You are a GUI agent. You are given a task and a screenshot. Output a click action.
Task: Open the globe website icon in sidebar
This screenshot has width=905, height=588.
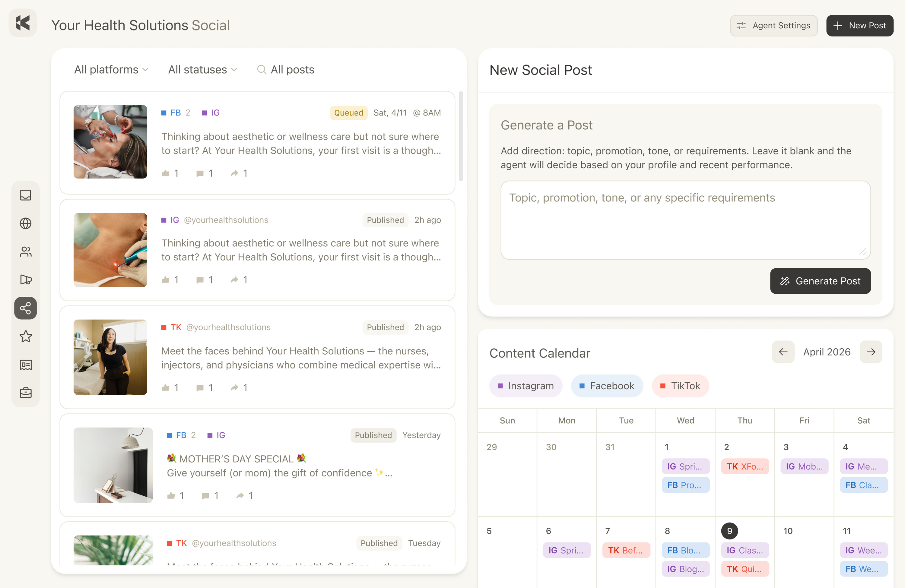coord(25,223)
